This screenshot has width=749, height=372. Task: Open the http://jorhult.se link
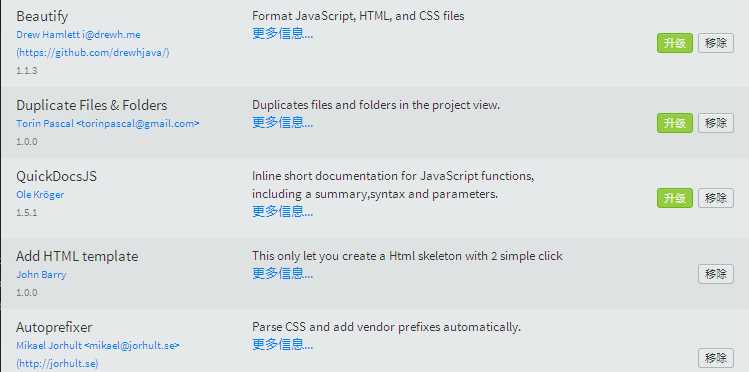pos(57,363)
